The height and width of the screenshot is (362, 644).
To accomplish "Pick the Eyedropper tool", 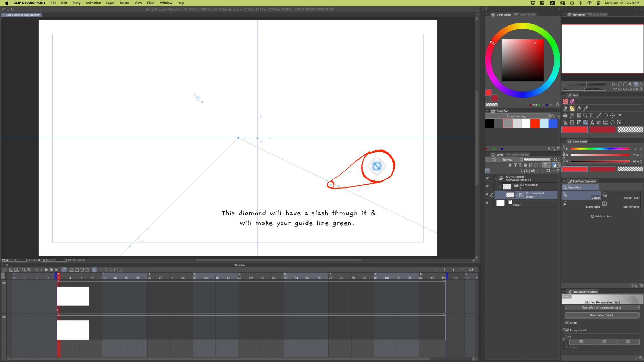I will pyautogui.click(x=599, y=116).
